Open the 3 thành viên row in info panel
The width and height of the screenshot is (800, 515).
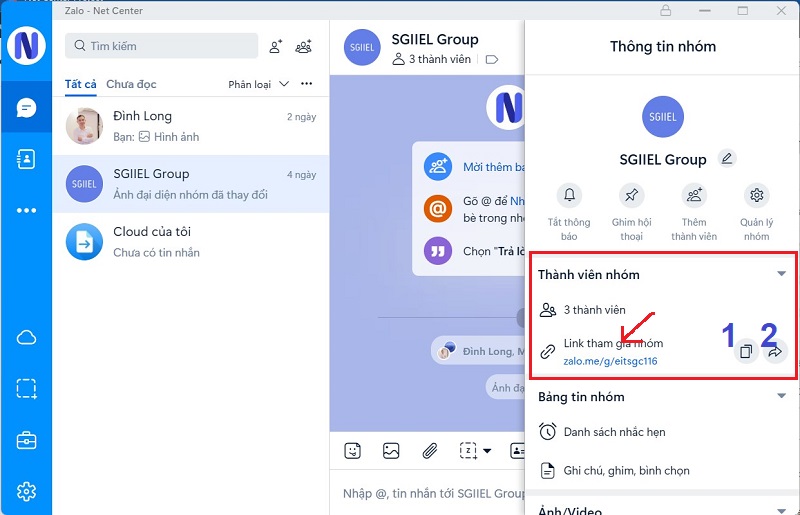(662, 310)
